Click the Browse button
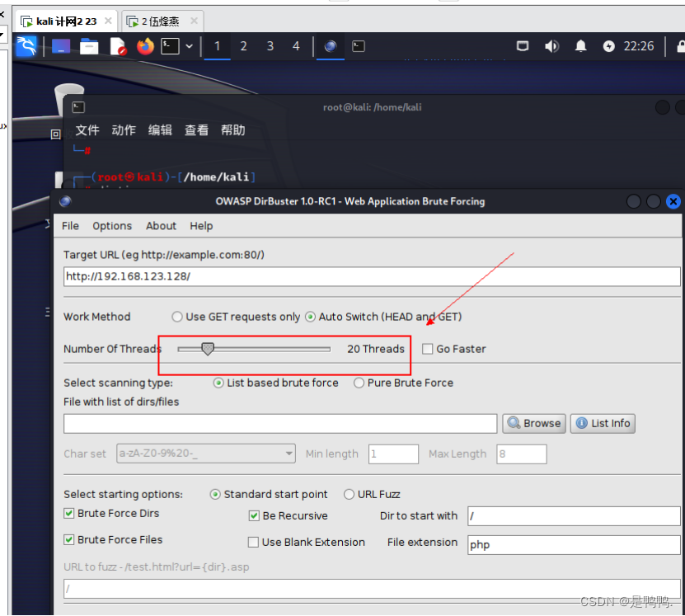This screenshot has width=685, height=616. point(534,423)
